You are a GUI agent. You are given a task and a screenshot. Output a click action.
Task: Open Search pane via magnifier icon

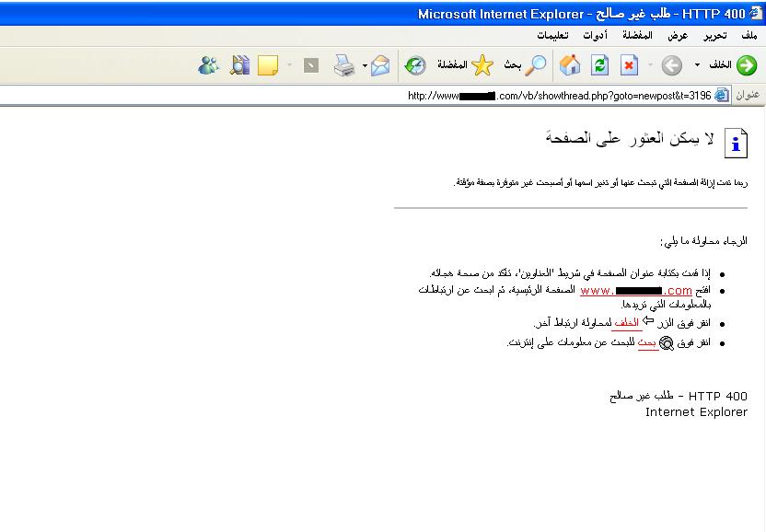pos(535,65)
